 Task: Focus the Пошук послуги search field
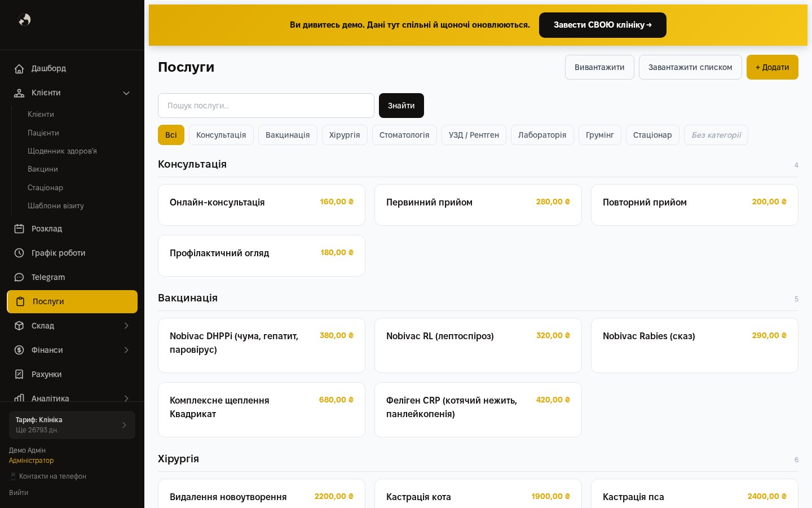266,106
